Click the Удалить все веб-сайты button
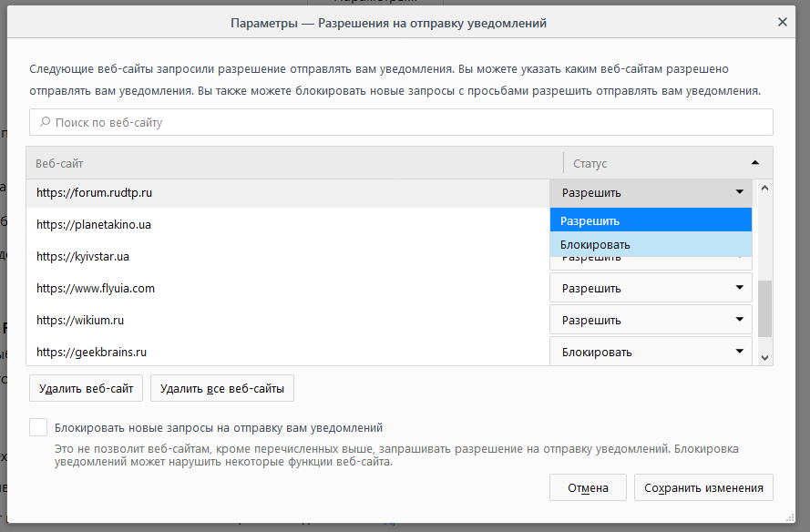The image size is (810, 532). coord(222,388)
